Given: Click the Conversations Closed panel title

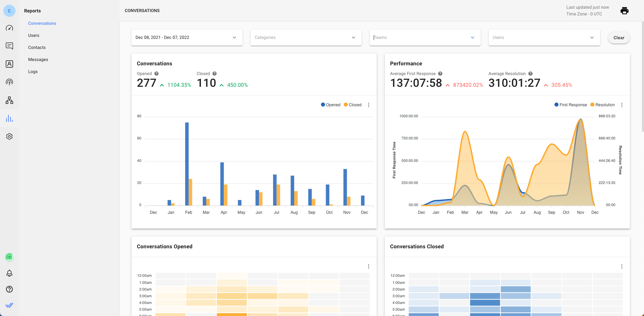Looking at the screenshot, I should pos(417,247).
